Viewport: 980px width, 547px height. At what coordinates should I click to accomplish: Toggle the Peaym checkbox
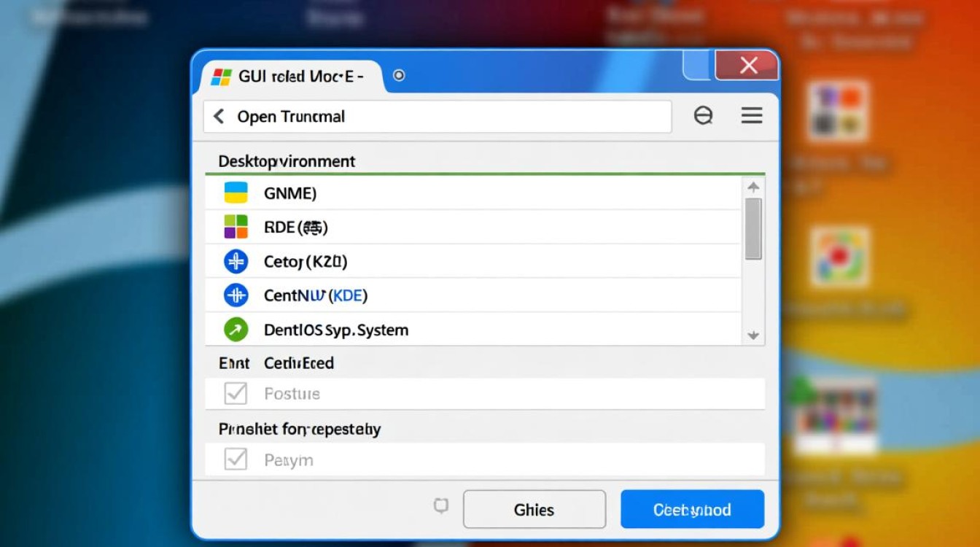tap(236, 459)
